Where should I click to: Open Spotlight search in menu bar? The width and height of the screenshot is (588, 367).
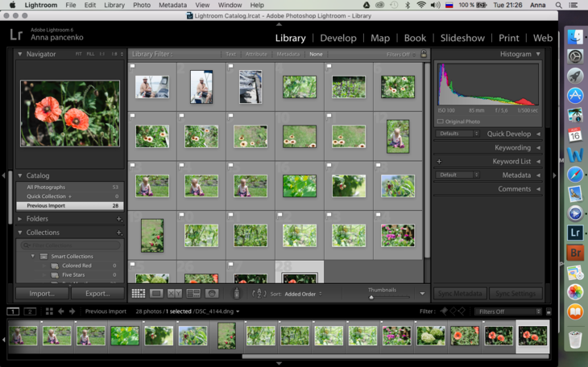point(558,5)
